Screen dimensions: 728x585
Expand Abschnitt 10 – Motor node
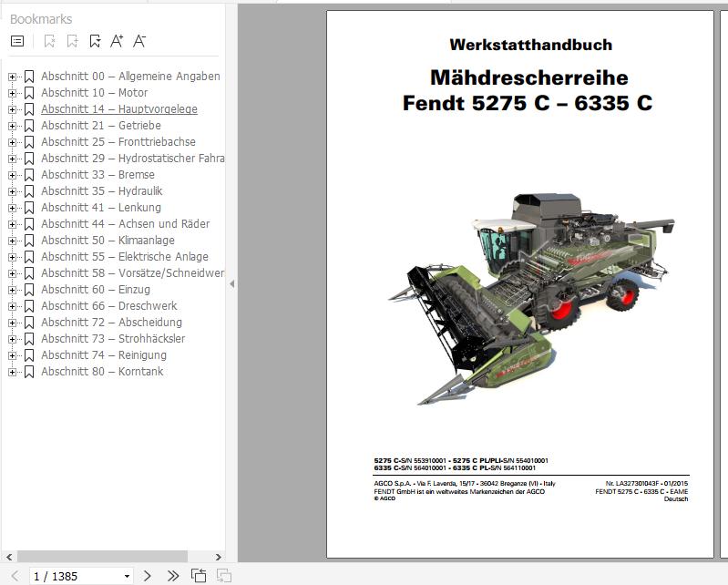click(x=12, y=93)
